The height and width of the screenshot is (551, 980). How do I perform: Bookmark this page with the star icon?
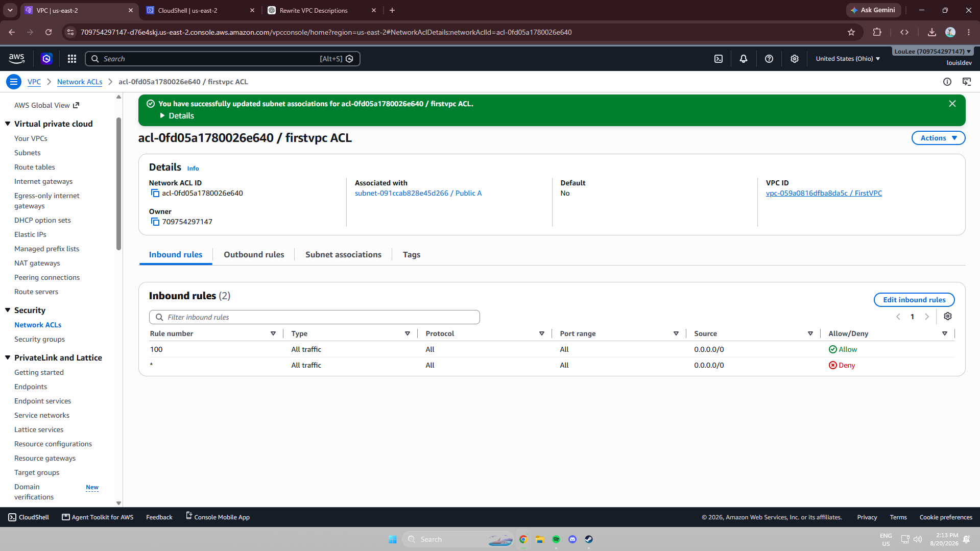851,32
